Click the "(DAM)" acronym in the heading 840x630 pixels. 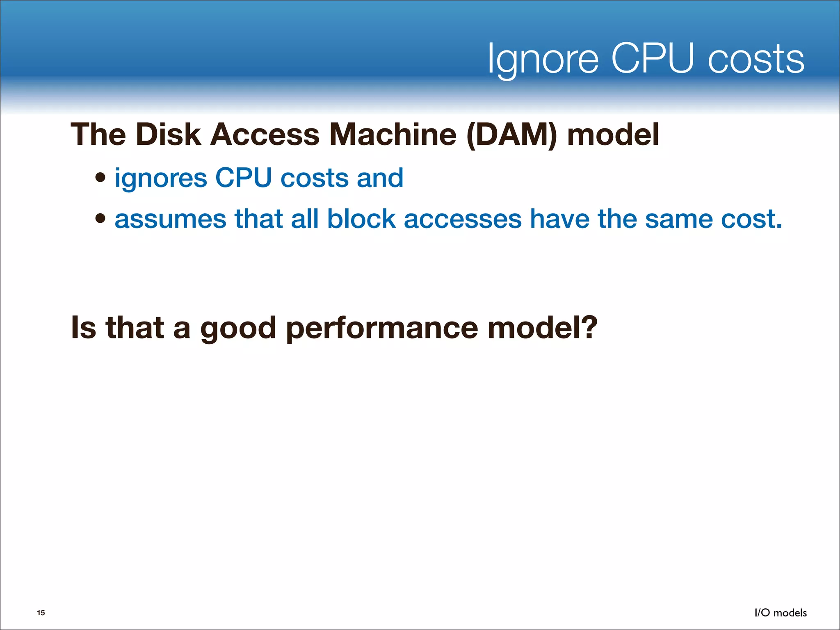(x=511, y=135)
